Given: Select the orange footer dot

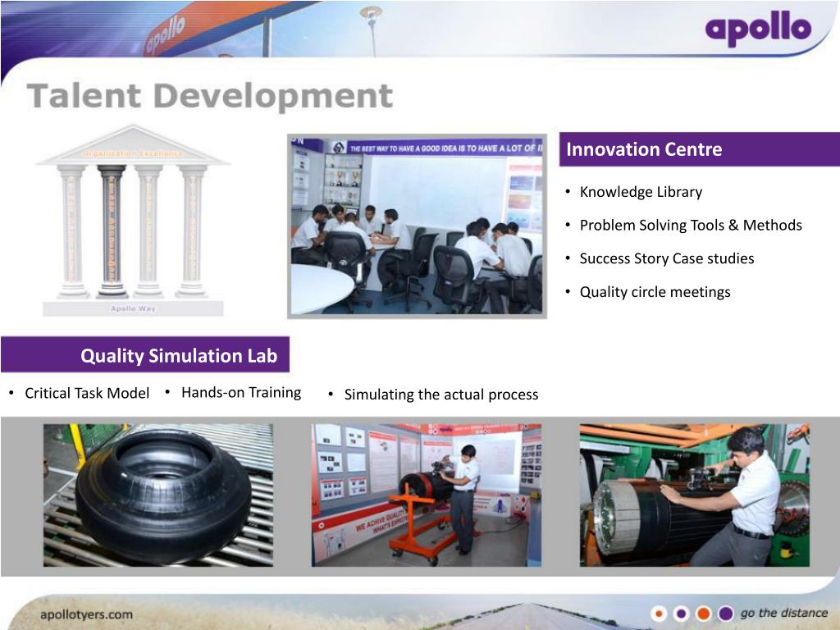Looking at the screenshot, I should tap(704, 612).
